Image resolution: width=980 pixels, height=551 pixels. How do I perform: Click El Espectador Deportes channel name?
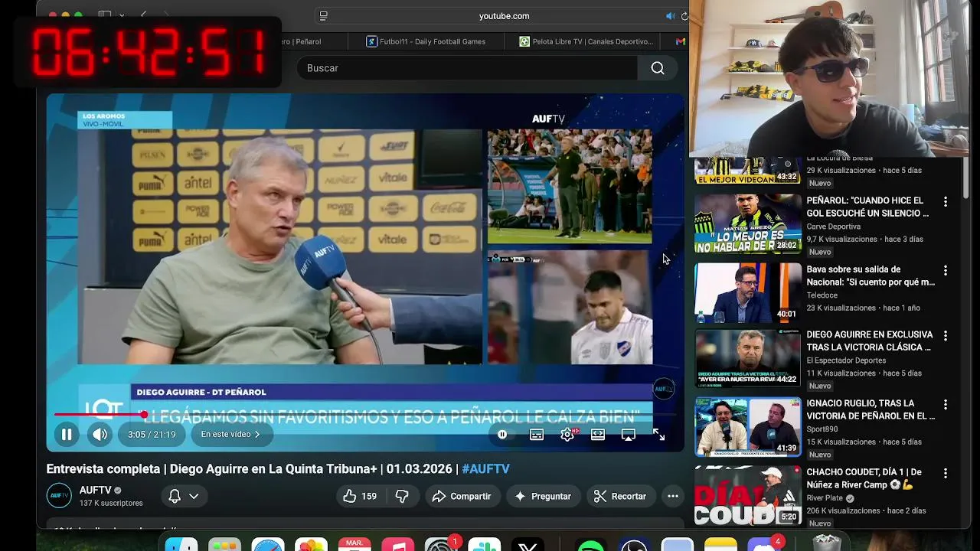pos(846,360)
